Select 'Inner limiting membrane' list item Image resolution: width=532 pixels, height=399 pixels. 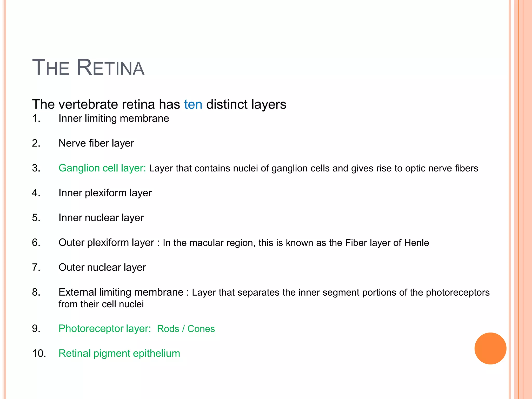click(x=114, y=118)
